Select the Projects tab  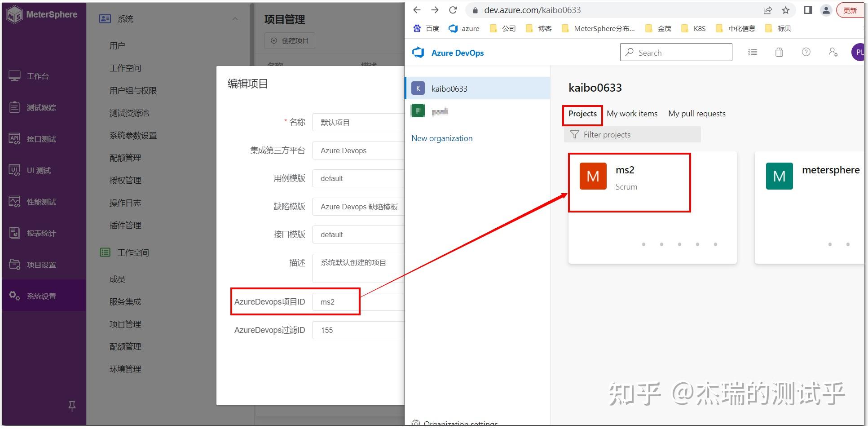click(x=582, y=115)
